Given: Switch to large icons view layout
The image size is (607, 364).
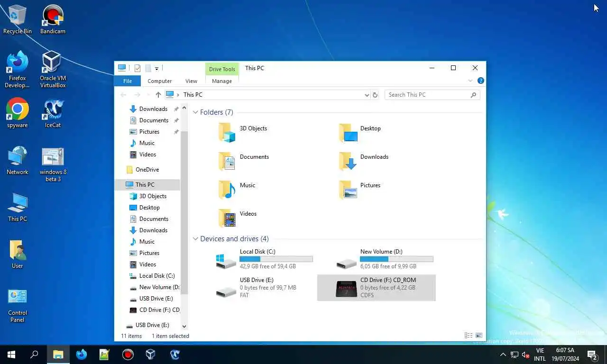Looking at the screenshot, I should 479,336.
